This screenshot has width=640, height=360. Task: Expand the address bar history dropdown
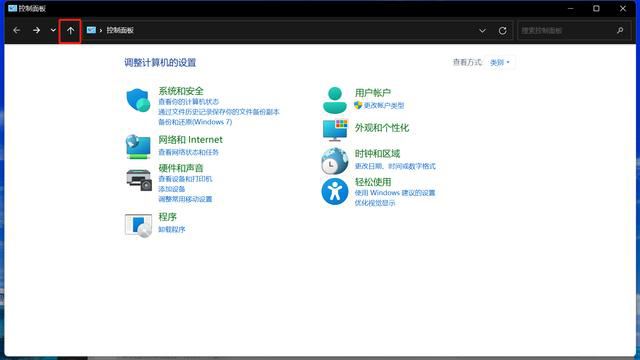[482, 31]
